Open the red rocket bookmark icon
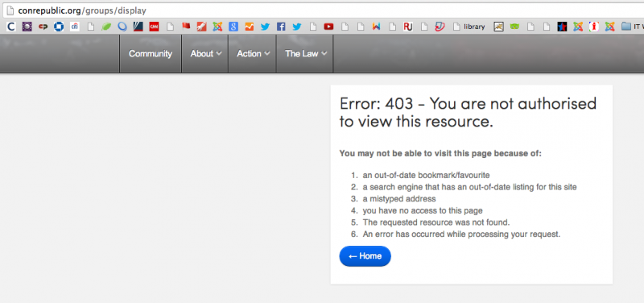The width and height of the screenshot is (644, 303). (x=202, y=27)
